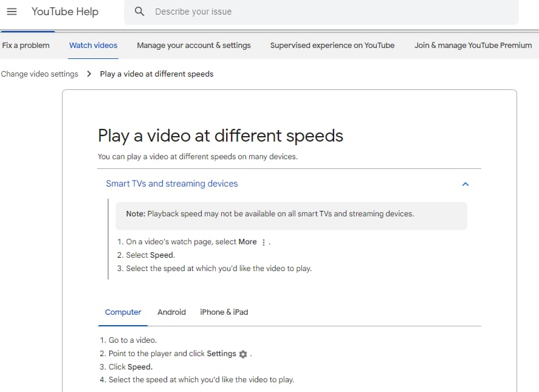Click the page title Play a video at different speeds
Viewport: 539px width, 392px height.
pos(221,136)
